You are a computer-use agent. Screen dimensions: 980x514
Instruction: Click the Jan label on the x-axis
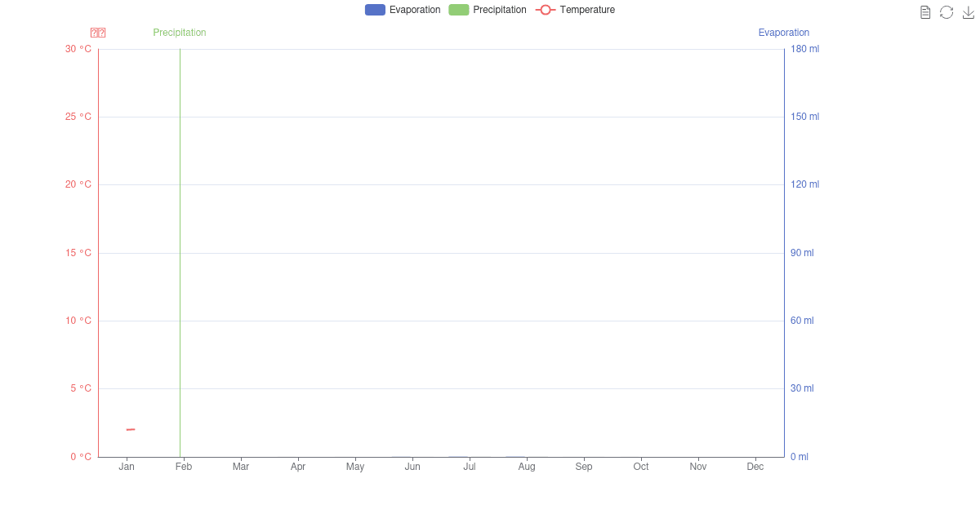click(127, 466)
